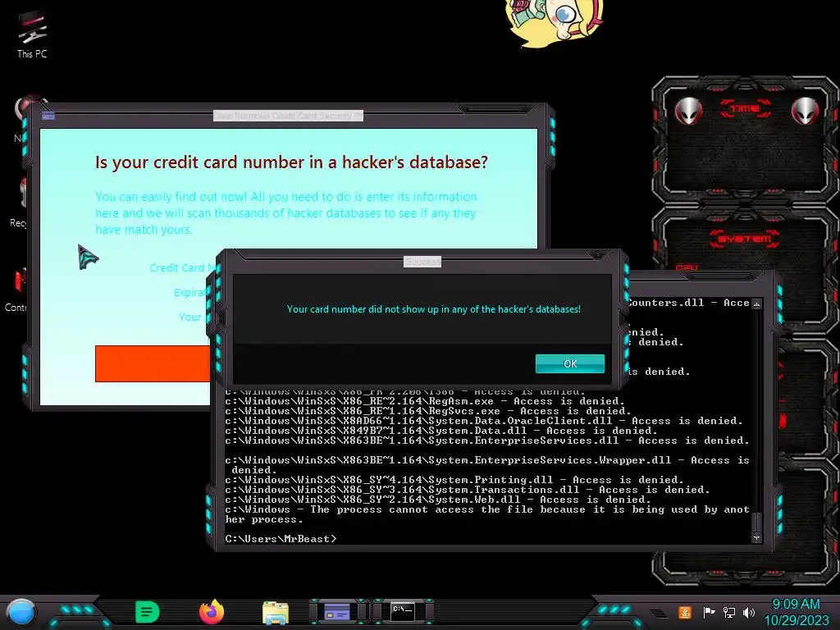Click the System.Transactions.dll line
Image resolution: width=840 pixels, height=630 pixels.
click(x=467, y=489)
